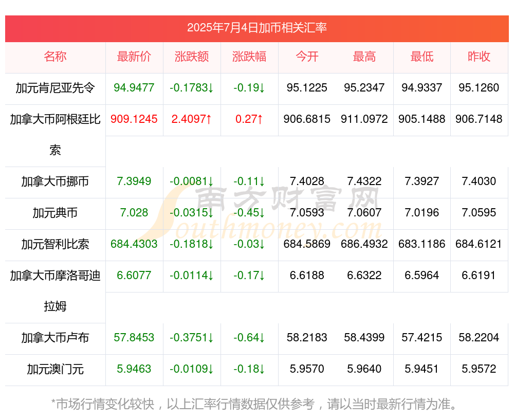Click latest price 7.028
This screenshot has height=420, width=514.
134,212
